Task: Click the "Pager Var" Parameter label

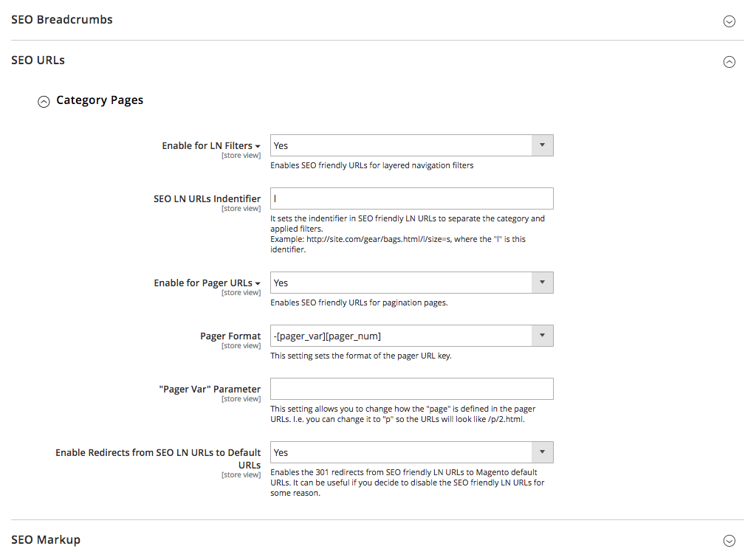Action: tap(210, 390)
